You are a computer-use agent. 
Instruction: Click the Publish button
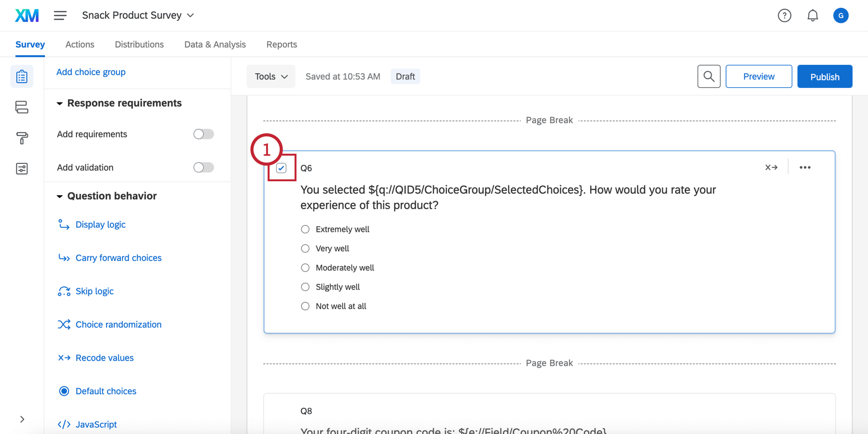pyautogui.click(x=824, y=77)
